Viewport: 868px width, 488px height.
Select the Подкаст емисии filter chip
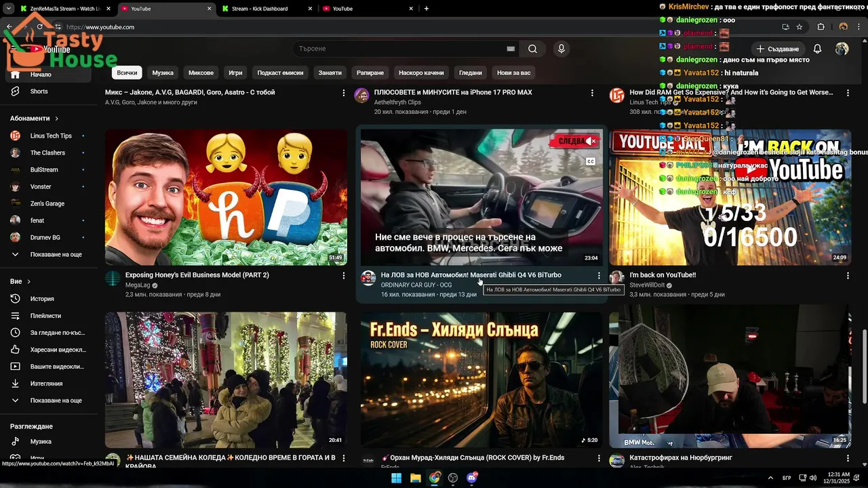(280, 73)
